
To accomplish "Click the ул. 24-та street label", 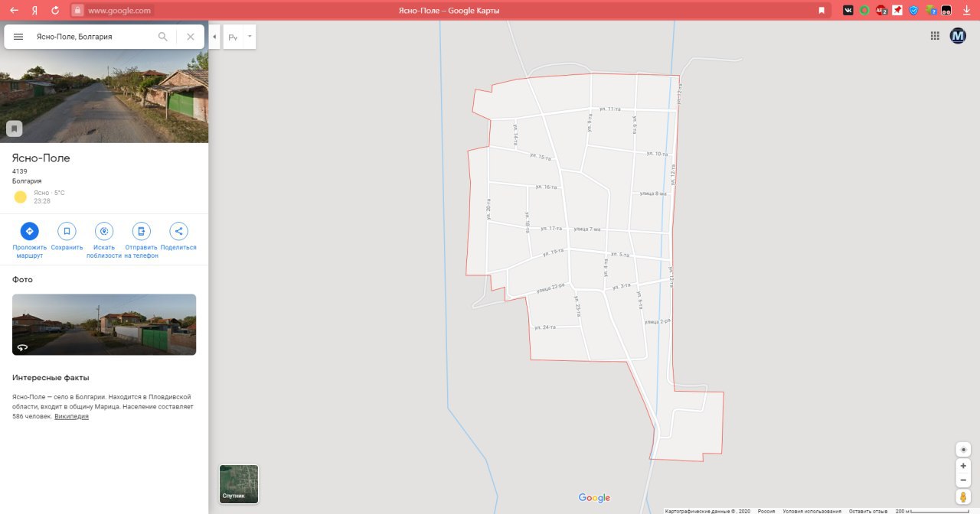I will [x=544, y=327].
